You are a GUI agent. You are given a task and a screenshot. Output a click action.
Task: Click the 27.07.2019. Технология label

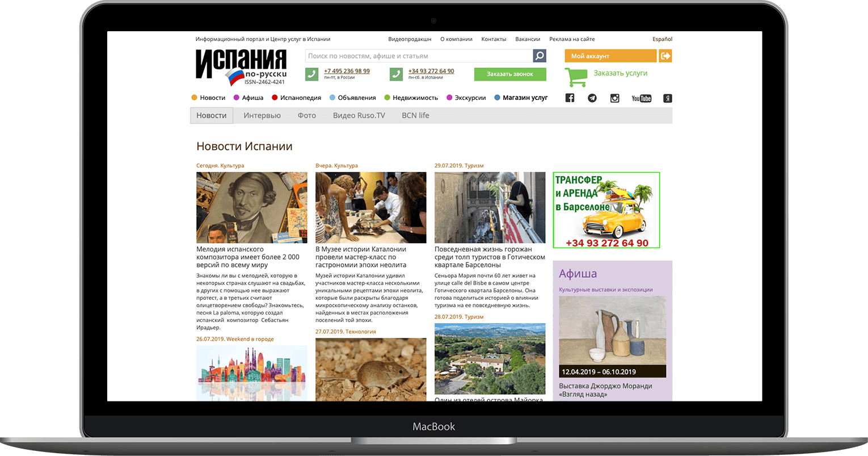click(x=345, y=332)
